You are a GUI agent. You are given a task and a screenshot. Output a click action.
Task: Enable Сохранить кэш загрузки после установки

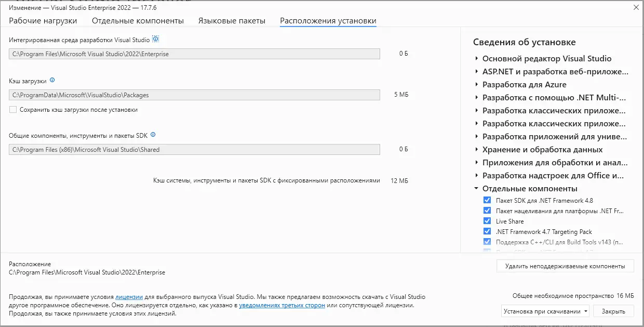[x=12, y=110]
